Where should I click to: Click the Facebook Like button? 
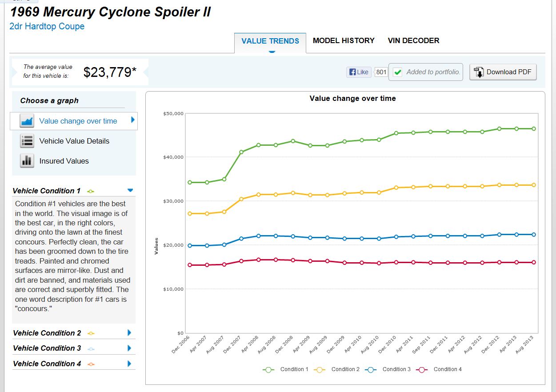pos(359,72)
